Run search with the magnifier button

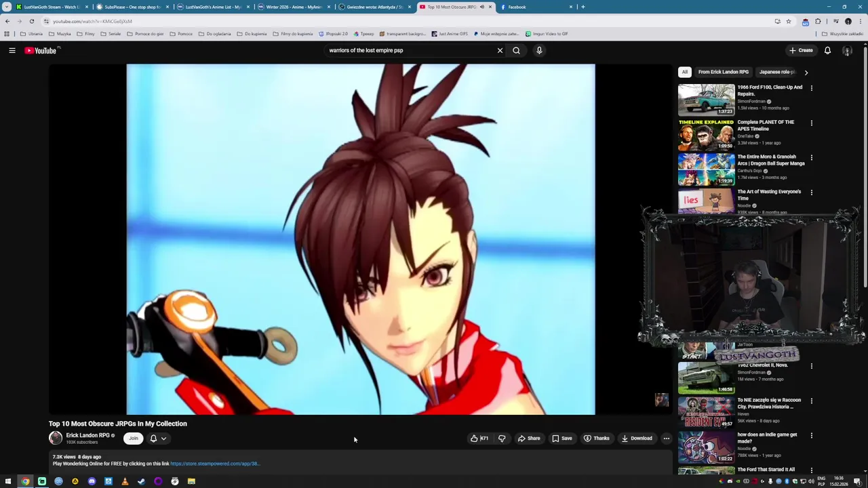coord(516,50)
